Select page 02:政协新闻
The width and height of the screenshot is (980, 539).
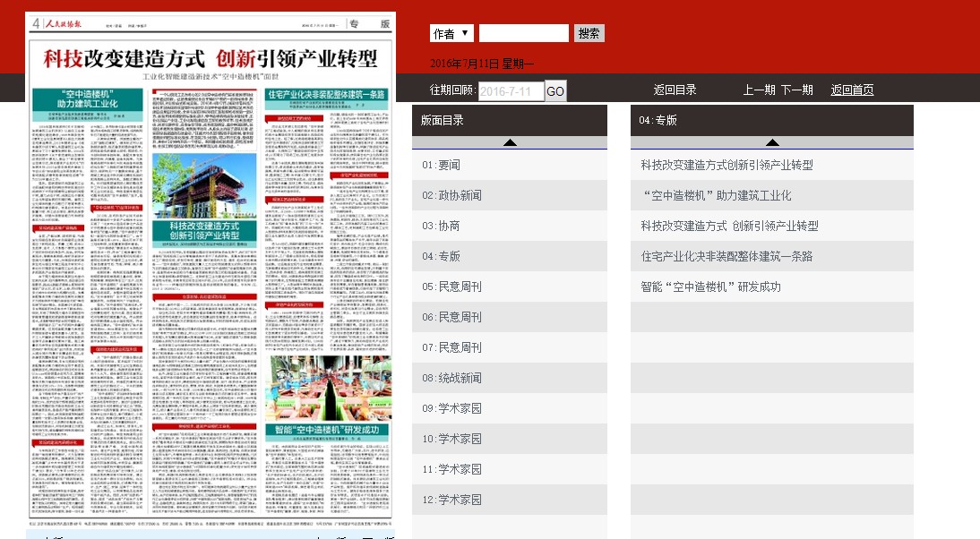(x=451, y=195)
